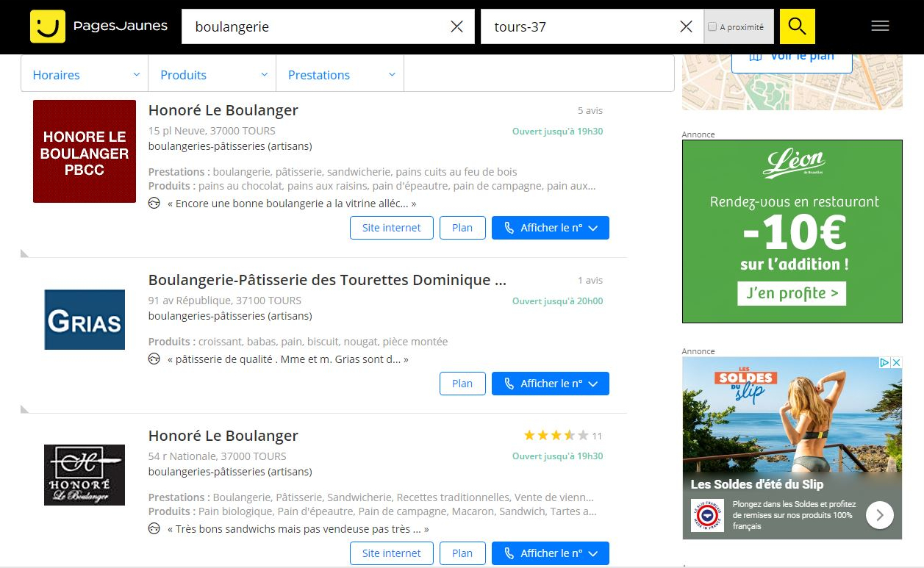Click the yellow magnifier search button
Screen dimensions: 924x568
(798, 26)
